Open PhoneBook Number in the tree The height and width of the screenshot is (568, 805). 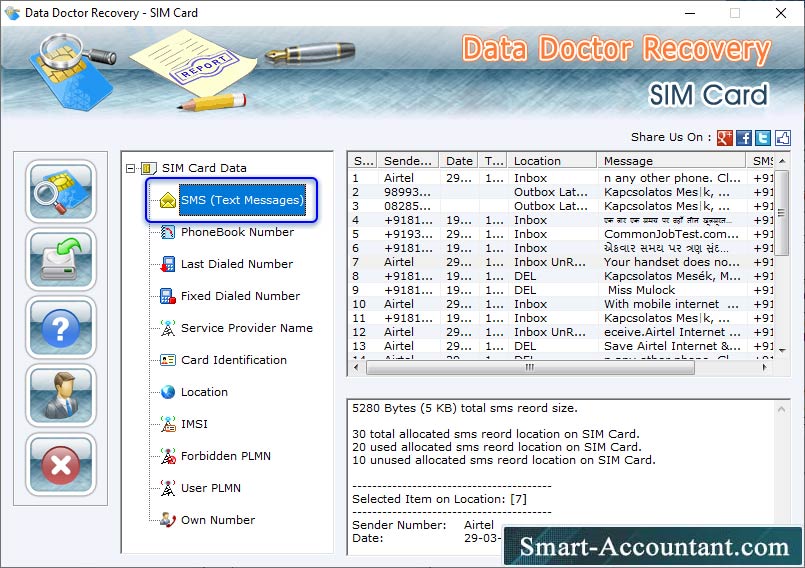237,232
